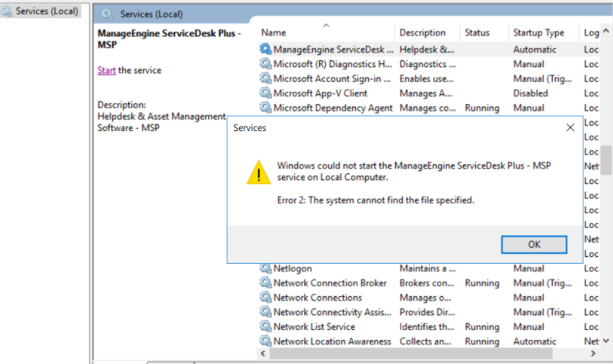Click the Services dialog title
The image size is (613, 364).
(x=250, y=127)
